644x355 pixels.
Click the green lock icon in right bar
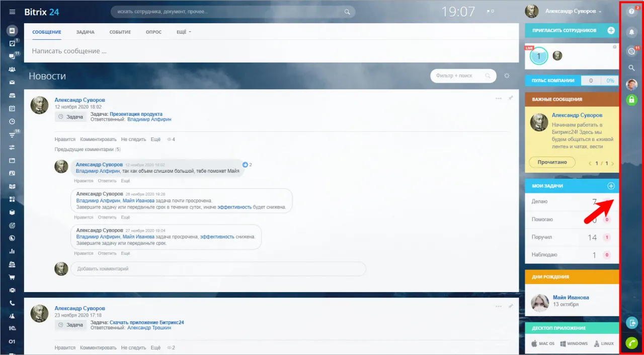pyautogui.click(x=631, y=100)
